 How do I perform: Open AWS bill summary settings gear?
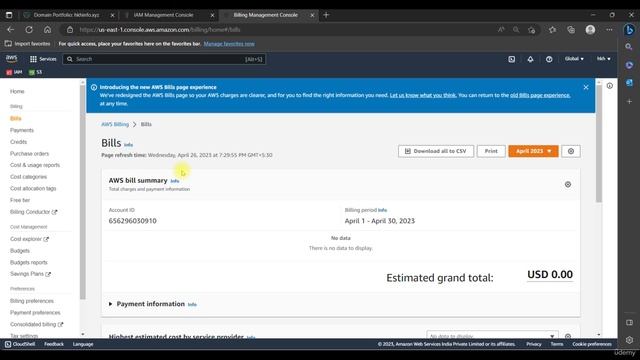tap(568, 184)
